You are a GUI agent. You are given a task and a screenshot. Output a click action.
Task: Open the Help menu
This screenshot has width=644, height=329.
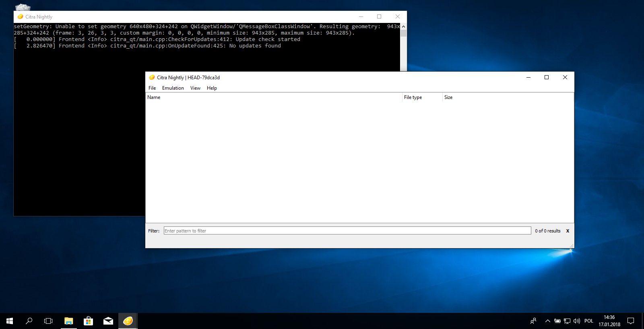click(212, 88)
